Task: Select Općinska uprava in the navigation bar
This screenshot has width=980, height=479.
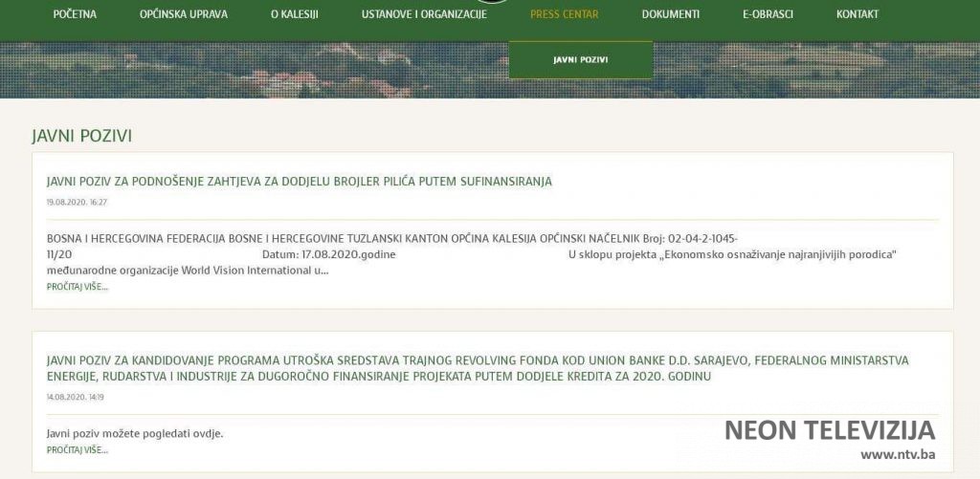Action: 184,14
